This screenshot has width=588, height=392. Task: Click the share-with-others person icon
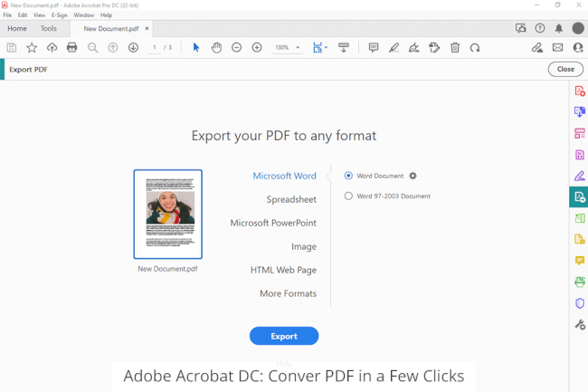578,48
